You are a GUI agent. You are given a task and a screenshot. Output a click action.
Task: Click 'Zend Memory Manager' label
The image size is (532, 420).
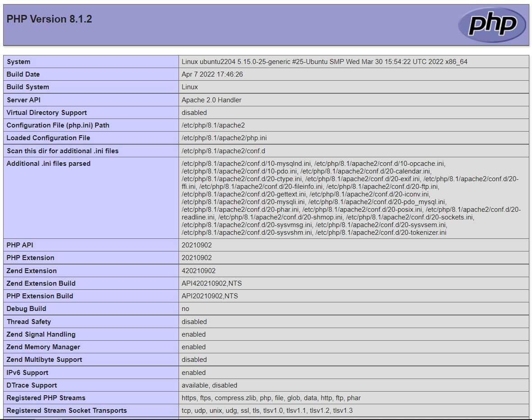click(x=43, y=347)
